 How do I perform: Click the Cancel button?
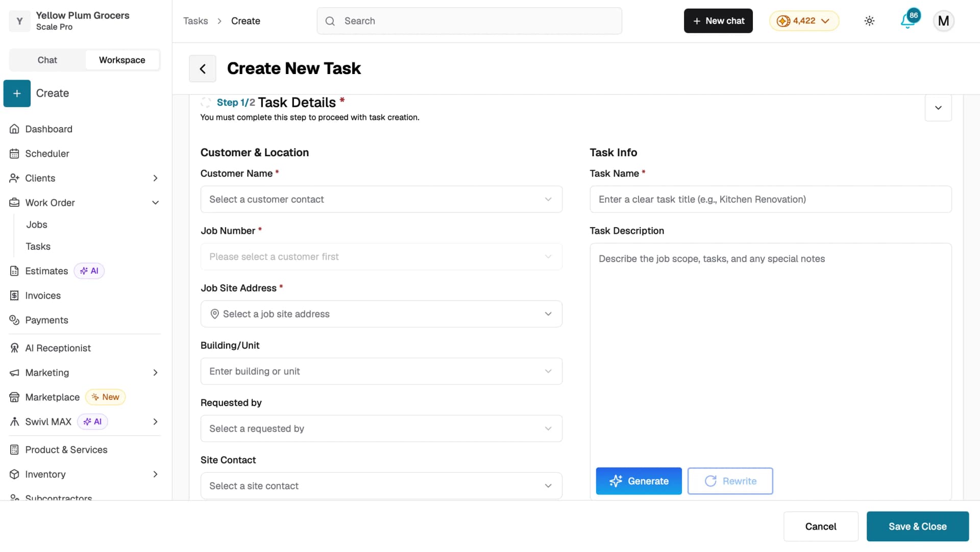(x=821, y=526)
